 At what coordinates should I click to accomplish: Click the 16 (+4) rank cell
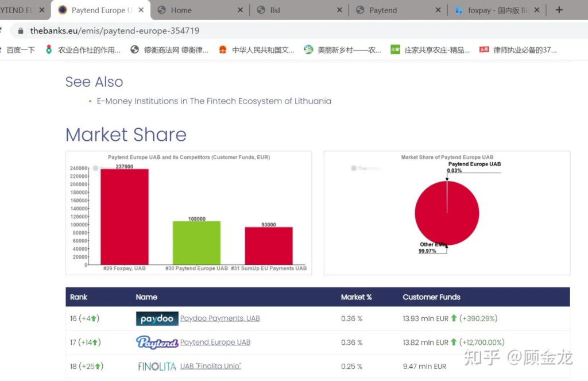84,319
